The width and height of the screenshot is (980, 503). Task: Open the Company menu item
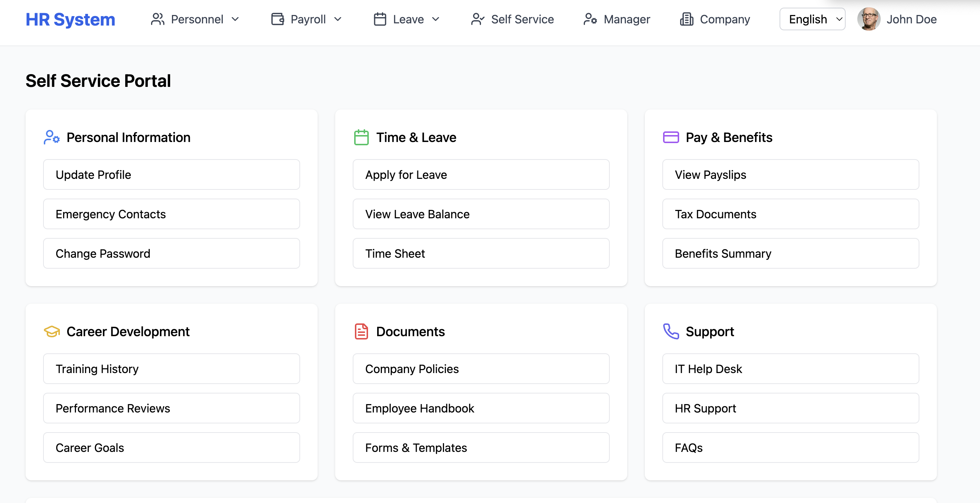pos(715,19)
